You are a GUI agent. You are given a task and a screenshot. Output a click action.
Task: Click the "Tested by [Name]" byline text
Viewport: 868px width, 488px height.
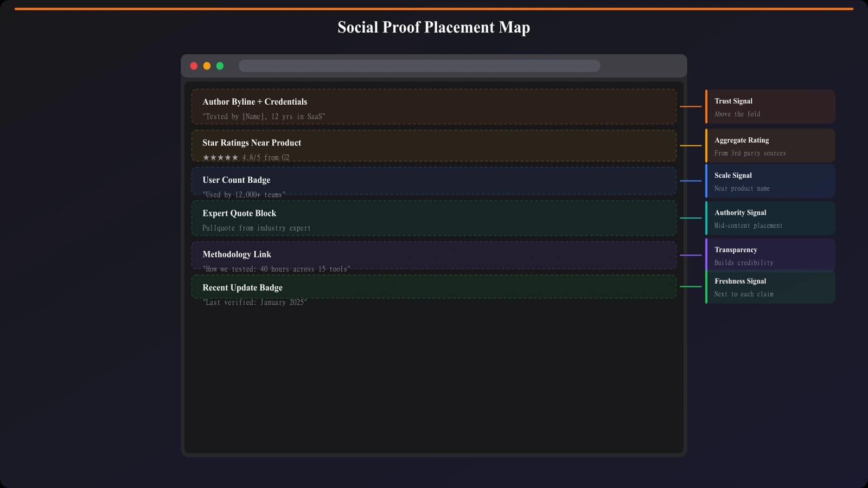click(264, 117)
